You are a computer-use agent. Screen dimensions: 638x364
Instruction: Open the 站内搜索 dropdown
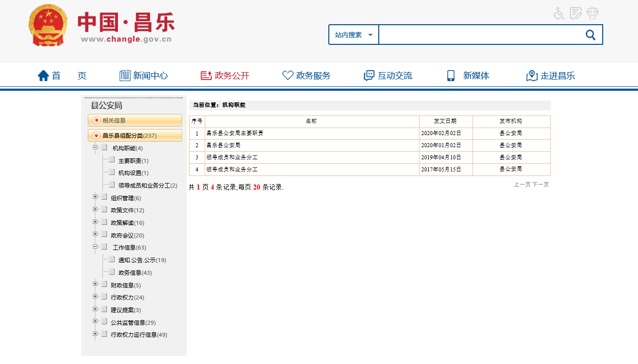pos(354,35)
